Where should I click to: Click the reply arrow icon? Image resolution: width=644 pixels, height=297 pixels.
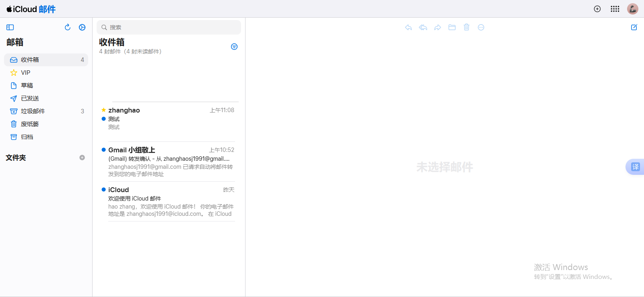(409, 27)
